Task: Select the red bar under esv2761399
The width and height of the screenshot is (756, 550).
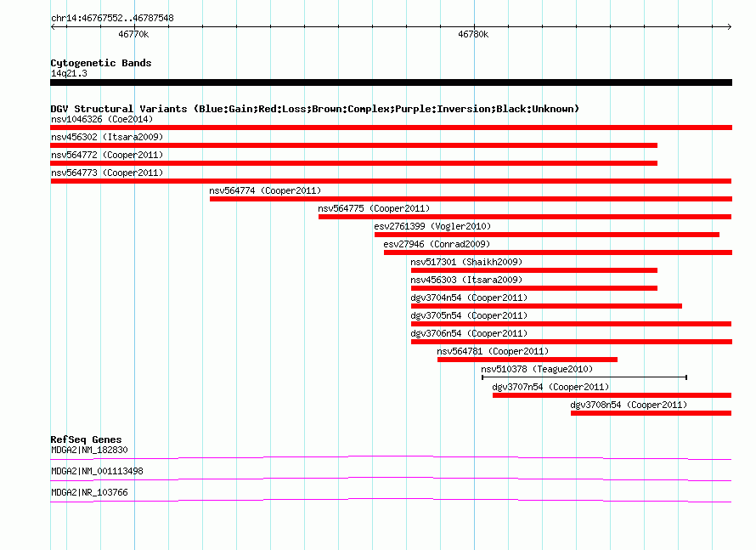Action: [547, 235]
